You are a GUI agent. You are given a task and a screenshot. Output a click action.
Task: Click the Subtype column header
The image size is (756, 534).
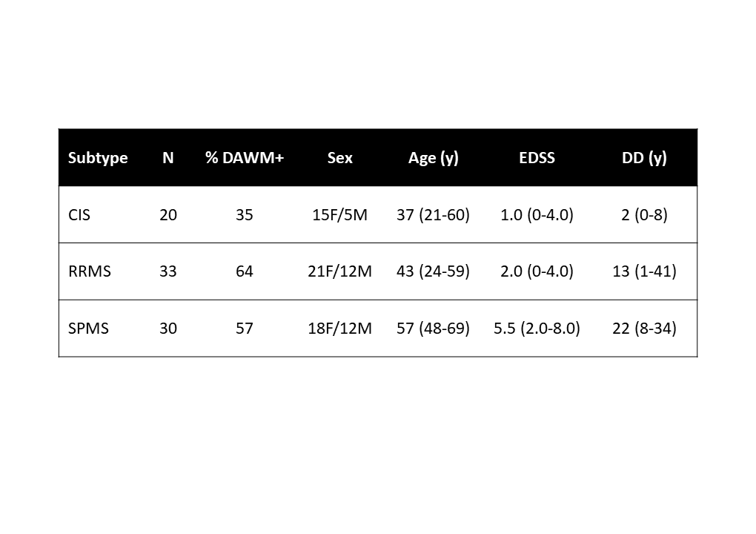(98, 158)
